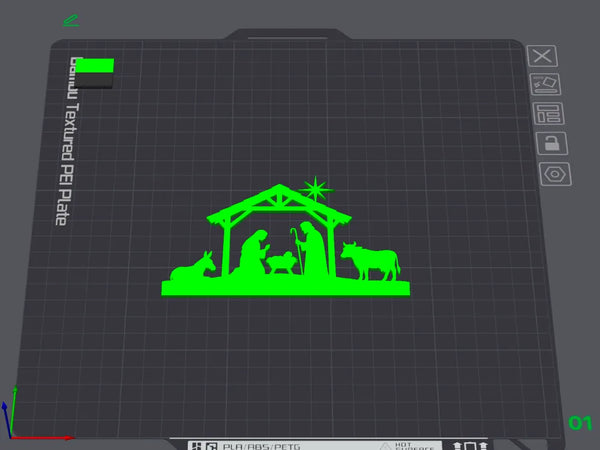Click the square icons left of PLA/ABS/PETG

click(203, 445)
